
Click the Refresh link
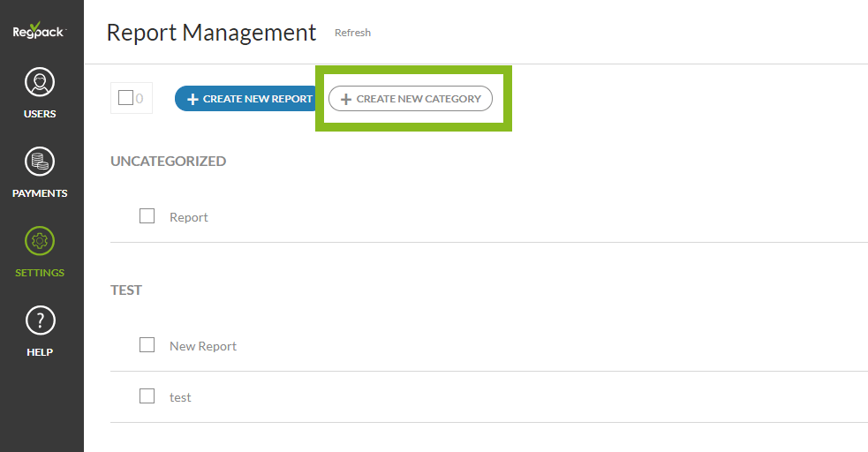coord(352,33)
